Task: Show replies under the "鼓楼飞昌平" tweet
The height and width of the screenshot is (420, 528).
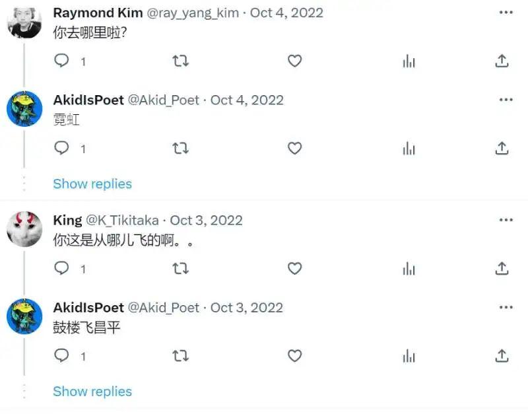Action: [92, 391]
